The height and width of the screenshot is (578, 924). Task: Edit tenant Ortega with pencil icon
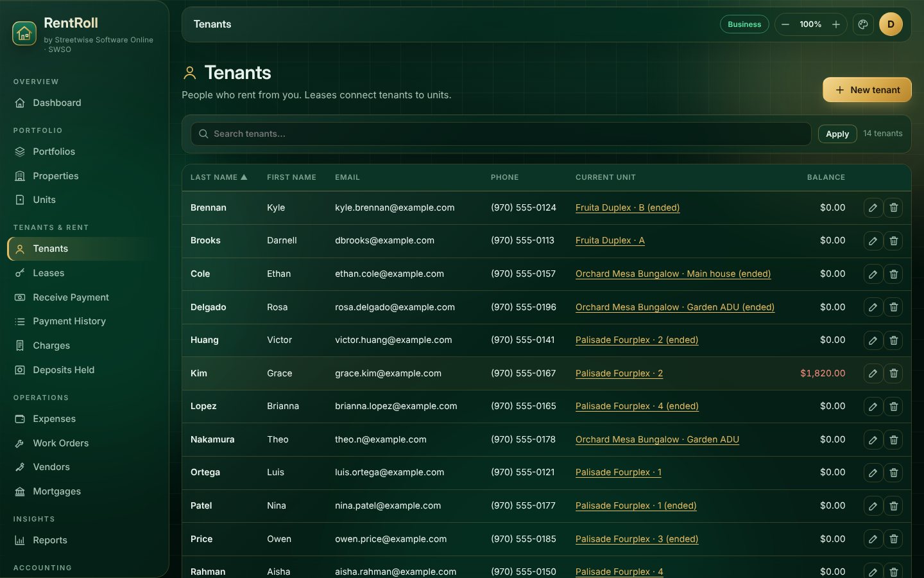click(873, 473)
